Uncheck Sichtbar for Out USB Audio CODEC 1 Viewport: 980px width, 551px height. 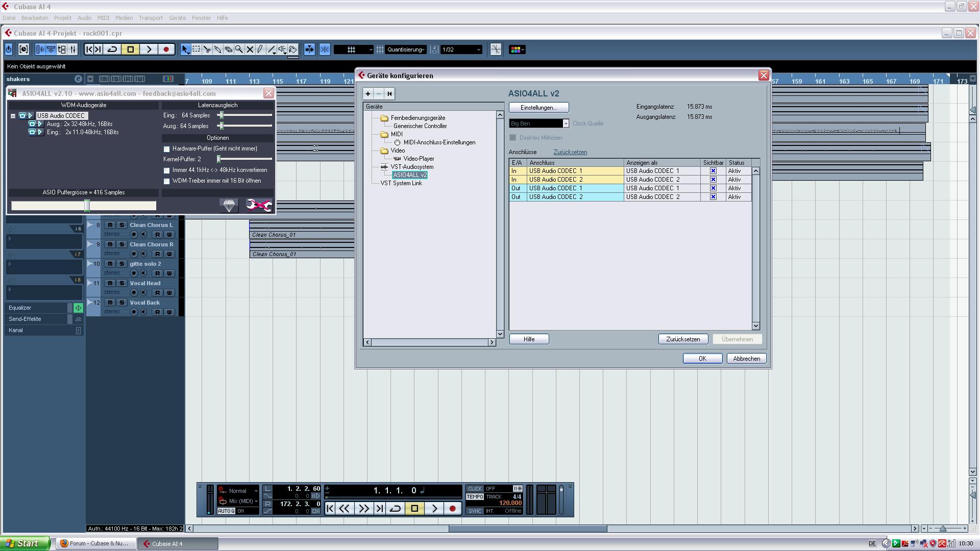713,188
